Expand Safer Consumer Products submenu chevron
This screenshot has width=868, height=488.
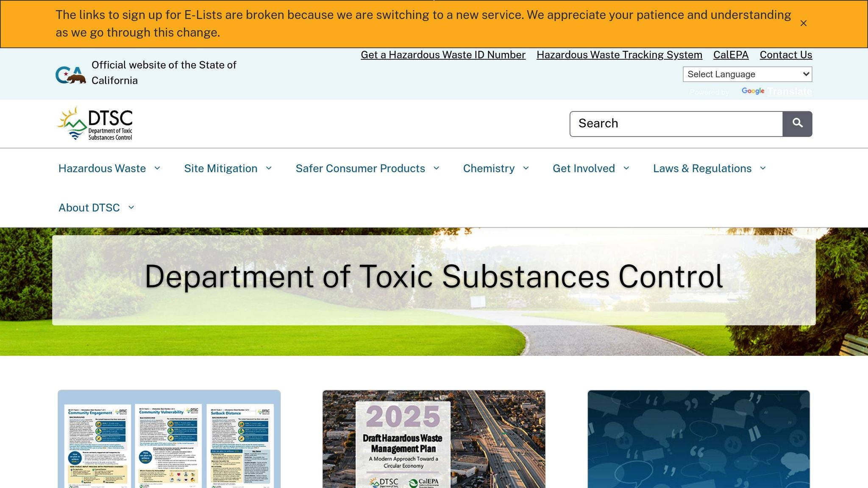click(437, 168)
